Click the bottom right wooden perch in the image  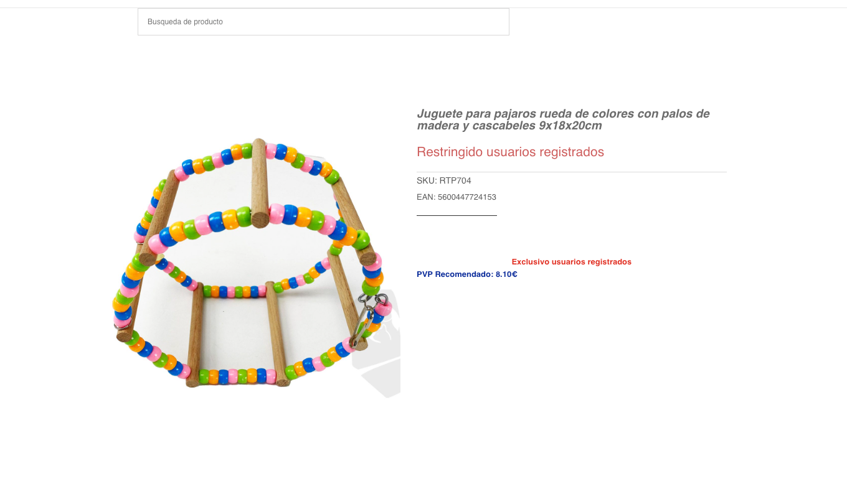point(278,334)
